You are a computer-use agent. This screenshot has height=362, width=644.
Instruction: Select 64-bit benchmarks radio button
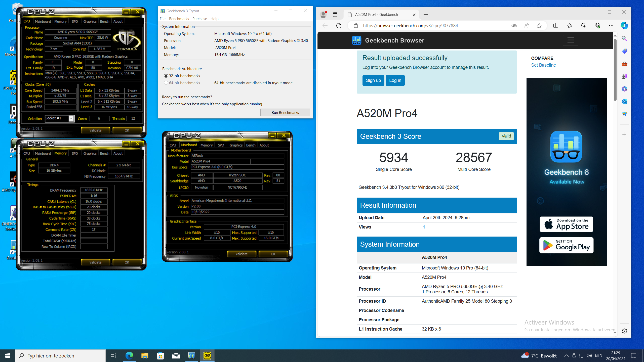(x=166, y=83)
